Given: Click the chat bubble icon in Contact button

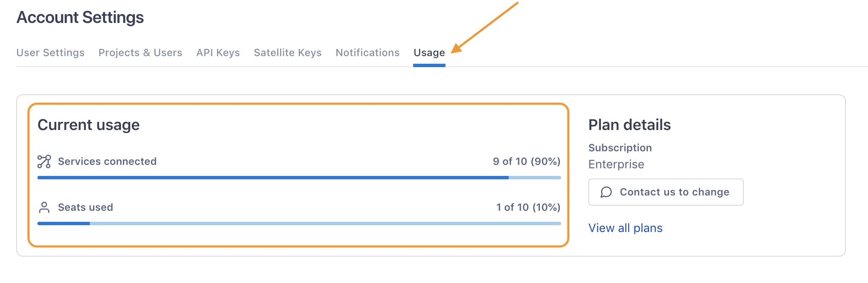Looking at the screenshot, I should click(606, 192).
